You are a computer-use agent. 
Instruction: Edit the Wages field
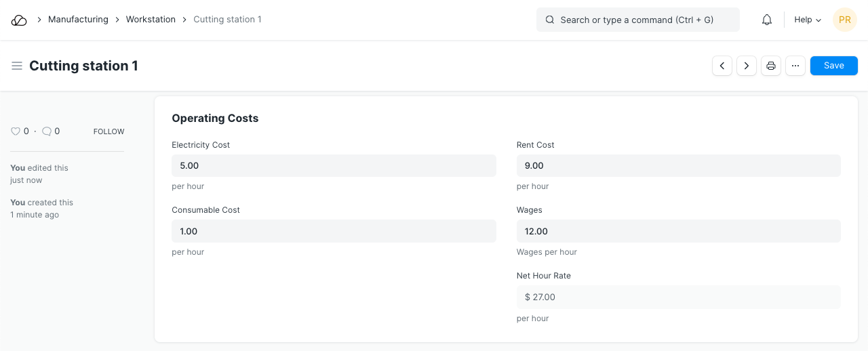pyautogui.click(x=678, y=232)
